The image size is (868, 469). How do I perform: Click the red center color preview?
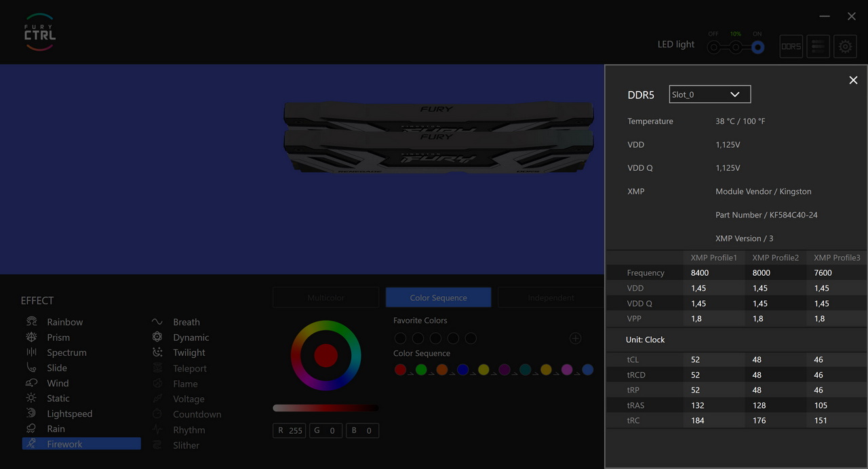click(326, 355)
